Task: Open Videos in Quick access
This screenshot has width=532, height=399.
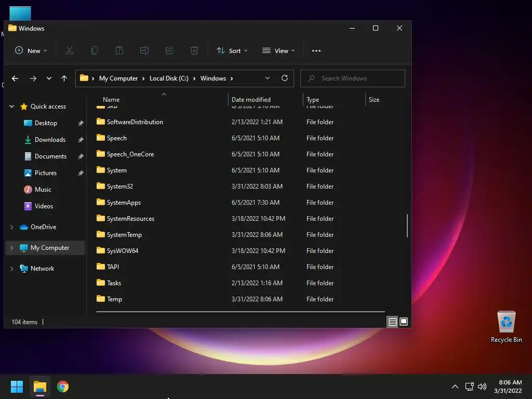Action: (44, 206)
